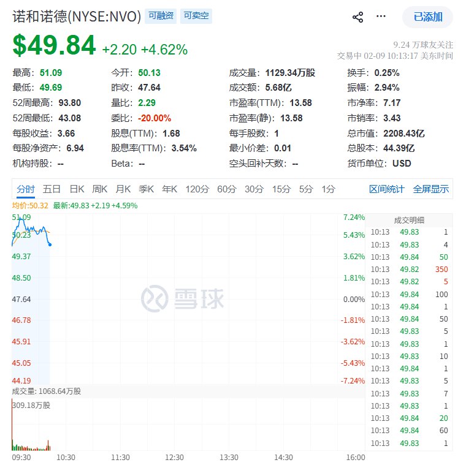This screenshot has height=476, width=466.
Task: Click the 量比 value 2.29
Action: tap(147, 102)
